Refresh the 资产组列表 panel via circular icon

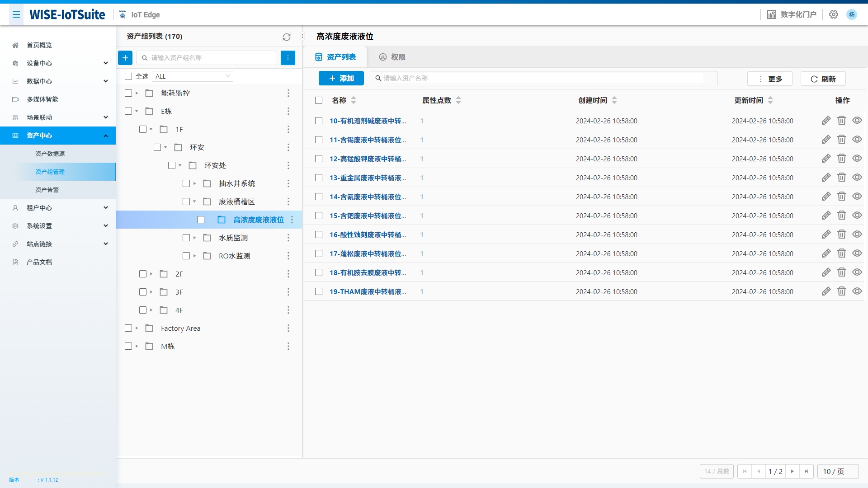[x=287, y=37]
